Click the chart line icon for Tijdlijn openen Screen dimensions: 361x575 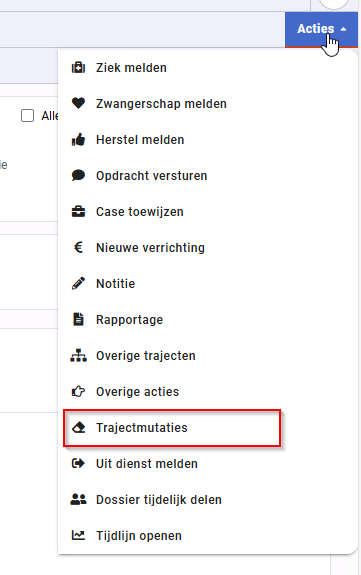pyautogui.click(x=78, y=535)
